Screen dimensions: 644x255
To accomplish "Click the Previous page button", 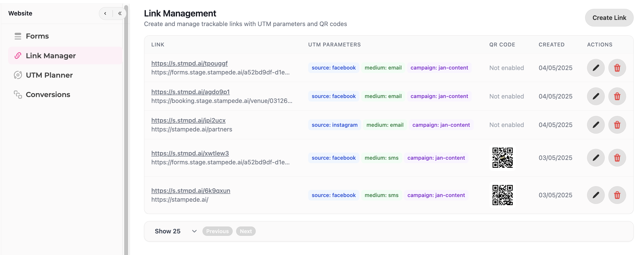I will (217, 231).
